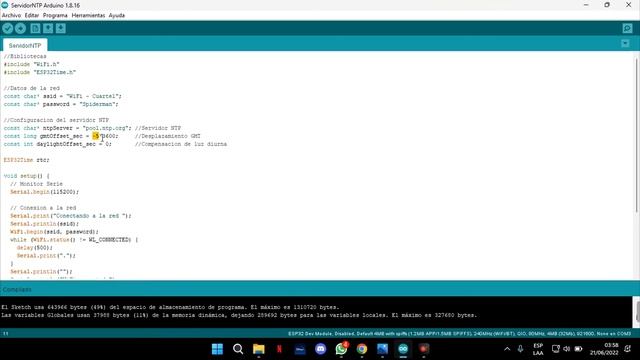Open the ESP LAA input language switcher
Screen dimensions: 640x360
538,349
